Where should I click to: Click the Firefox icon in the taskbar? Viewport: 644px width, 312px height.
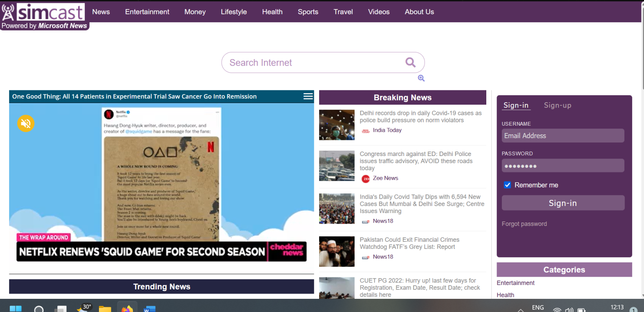coord(127,309)
